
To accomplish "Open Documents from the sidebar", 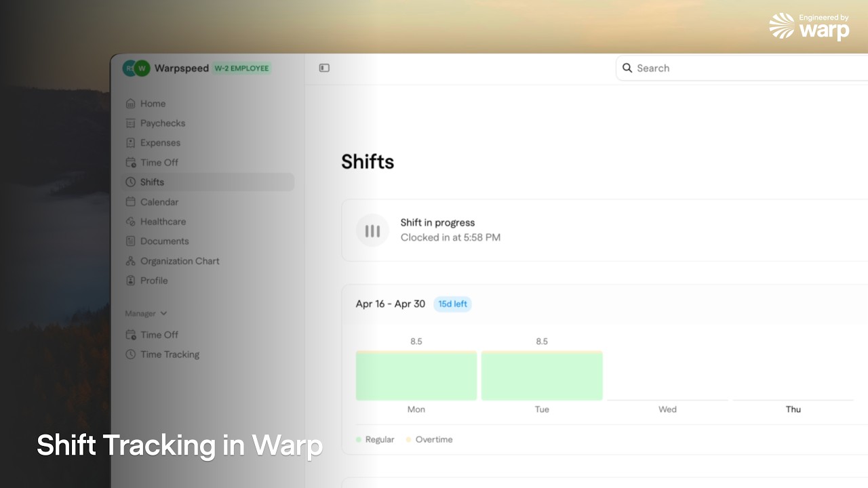I will pyautogui.click(x=208, y=241).
